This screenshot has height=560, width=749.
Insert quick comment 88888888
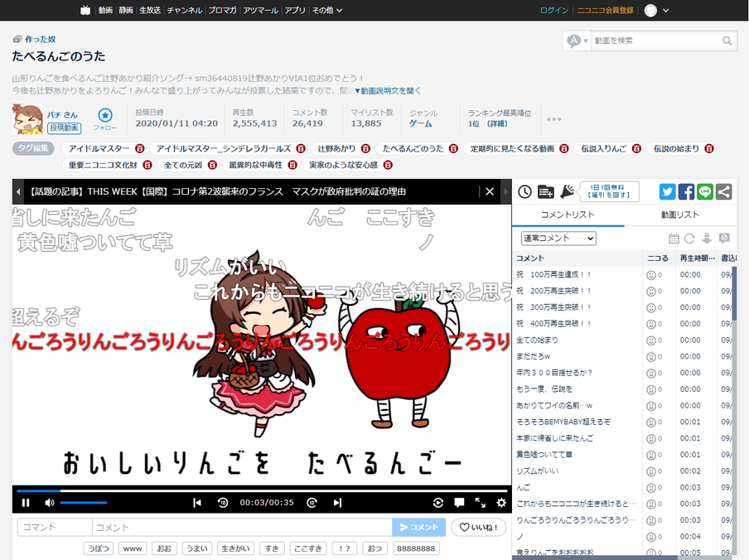point(416,548)
